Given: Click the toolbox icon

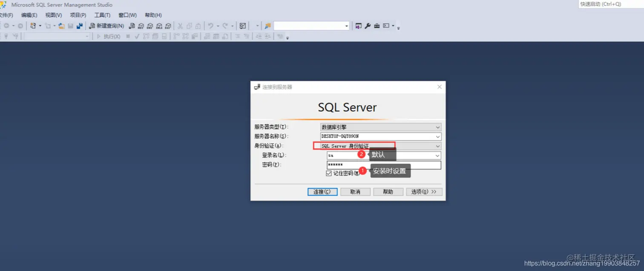Looking at the screenshot, I should coord(377,26).
